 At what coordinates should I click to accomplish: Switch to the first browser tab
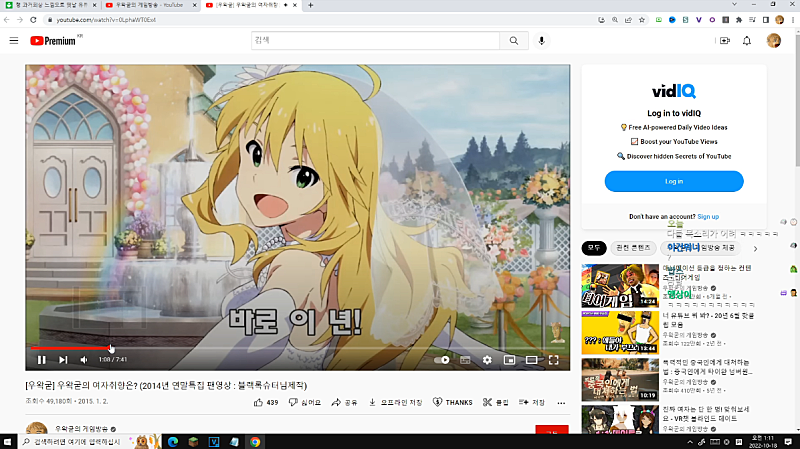click(49, 5)
